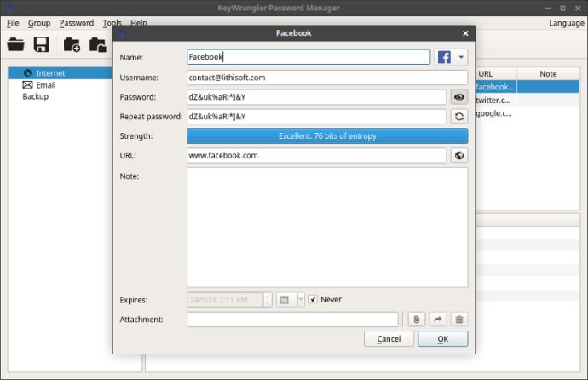This screenshot has height=380, width=588.
Task: Click the Username field
Action: point(327,78)
